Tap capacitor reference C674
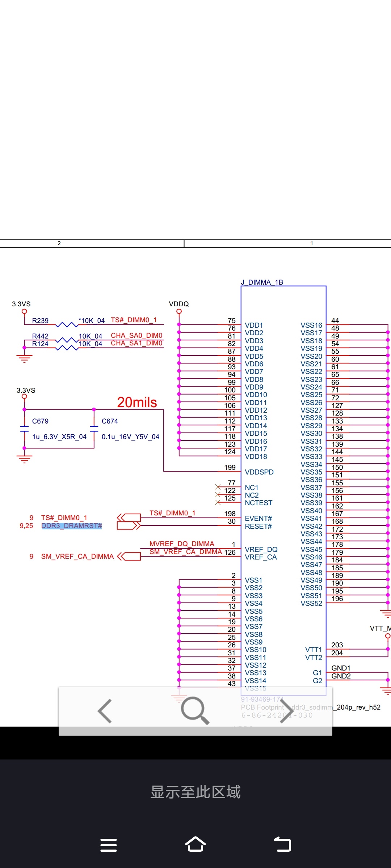 tap(110, 421)
